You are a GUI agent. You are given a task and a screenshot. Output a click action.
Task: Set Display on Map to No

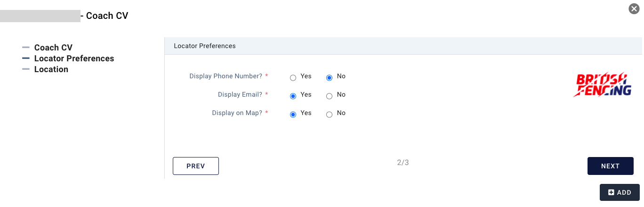click(329, 114)
